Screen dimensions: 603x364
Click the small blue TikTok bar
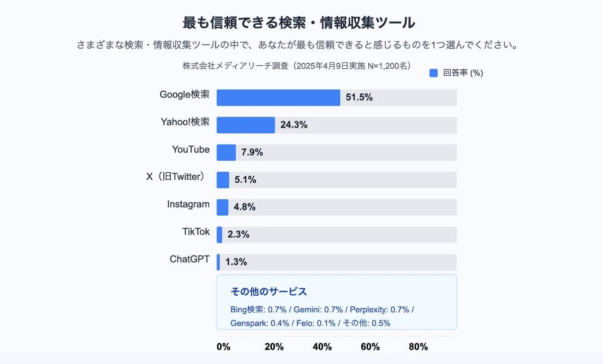pos(220,234)
